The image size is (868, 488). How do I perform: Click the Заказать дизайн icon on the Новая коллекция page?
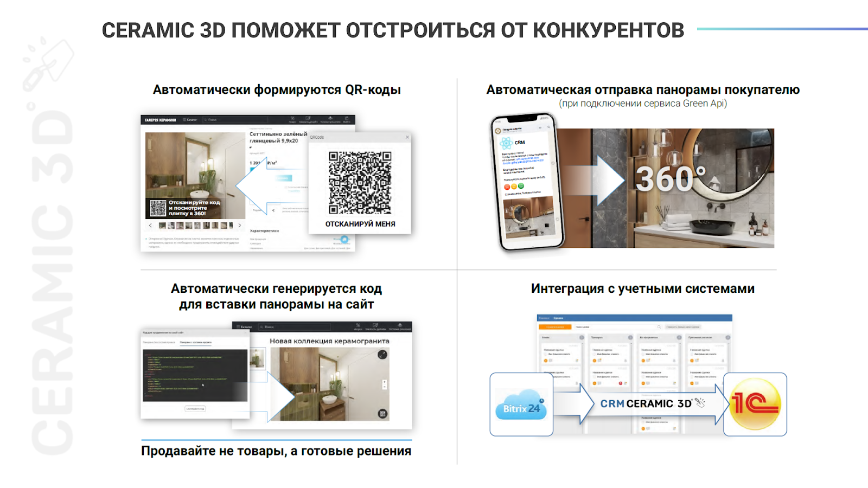pos(375,326)
